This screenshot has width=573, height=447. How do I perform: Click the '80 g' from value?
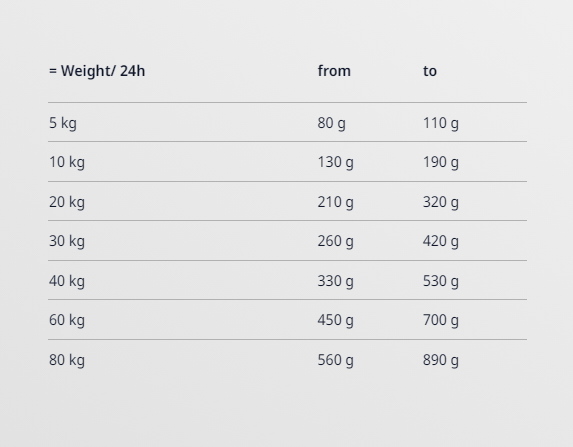[331, 123]
